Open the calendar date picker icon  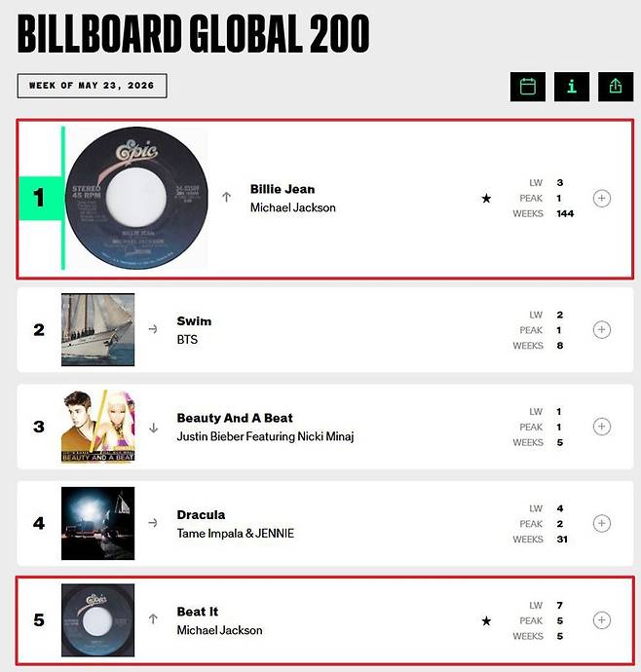point(527,87)
